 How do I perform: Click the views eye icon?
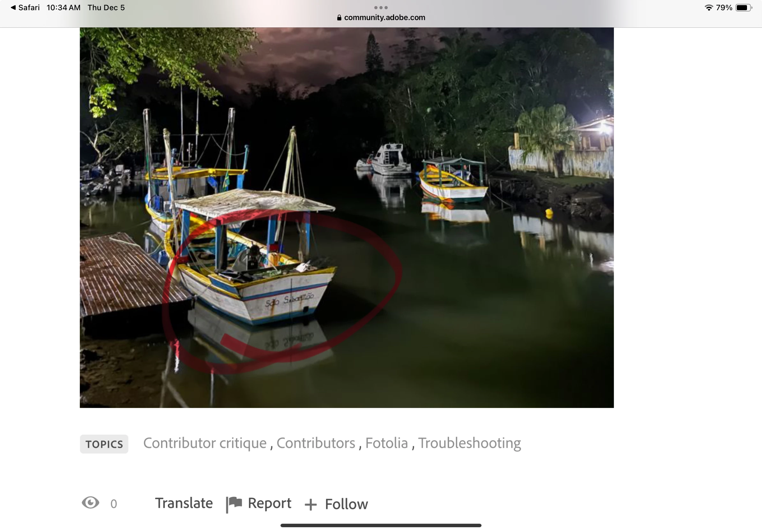coord(90,503)
